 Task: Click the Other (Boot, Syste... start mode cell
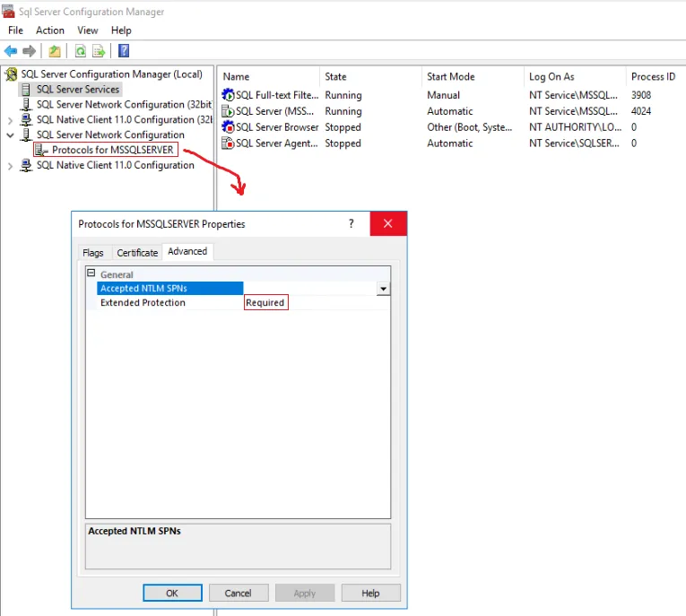[469, 127]
